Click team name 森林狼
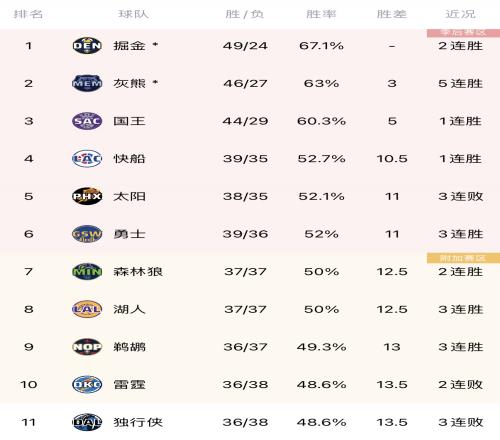Image resolution: width=500 pixels, height=440 pixels. point(138,272)
